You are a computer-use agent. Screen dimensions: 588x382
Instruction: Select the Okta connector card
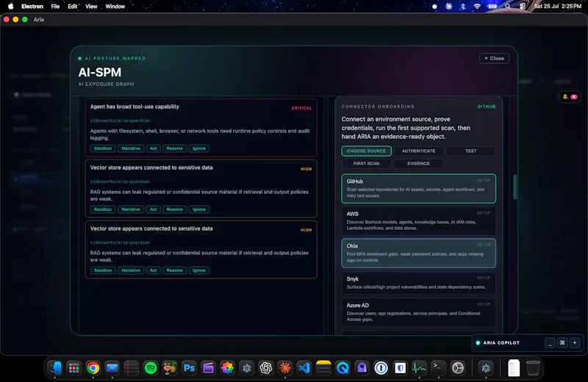click(418, 253)
